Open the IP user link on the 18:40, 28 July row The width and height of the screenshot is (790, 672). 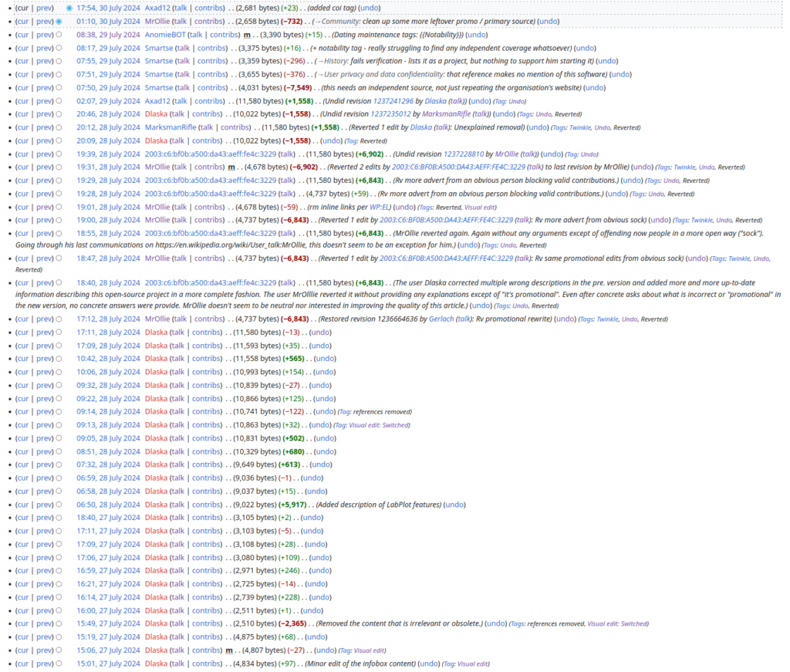(x=210, y=283)
